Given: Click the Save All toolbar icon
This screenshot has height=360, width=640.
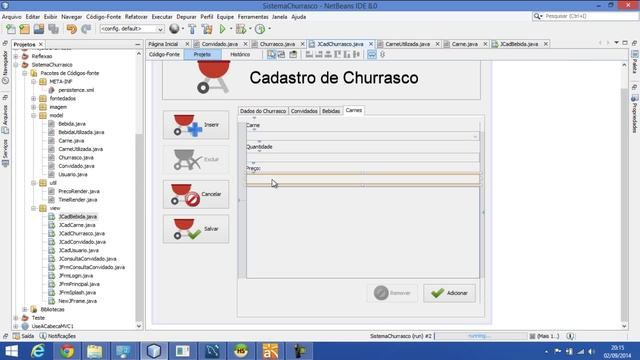Looking at the screenshot, I should (53, 29).
